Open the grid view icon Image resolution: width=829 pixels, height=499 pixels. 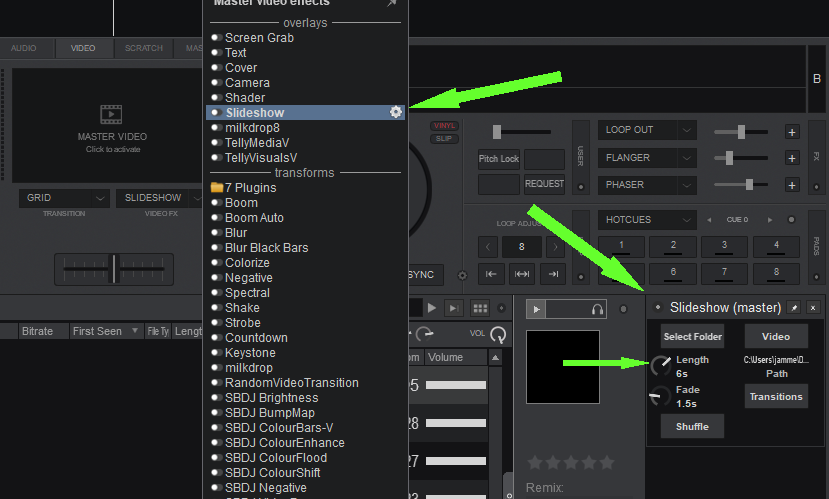pyautogui.click(x=480, y=308)
